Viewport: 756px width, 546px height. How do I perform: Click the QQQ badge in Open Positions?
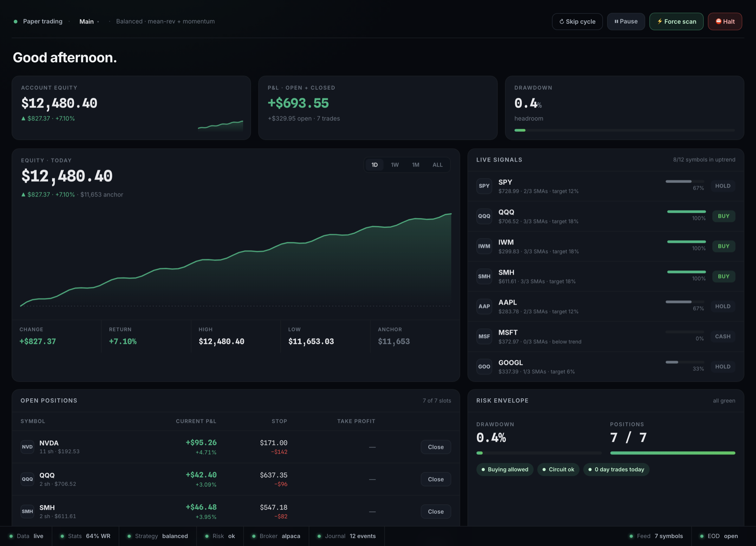click(x=27, y=479)
